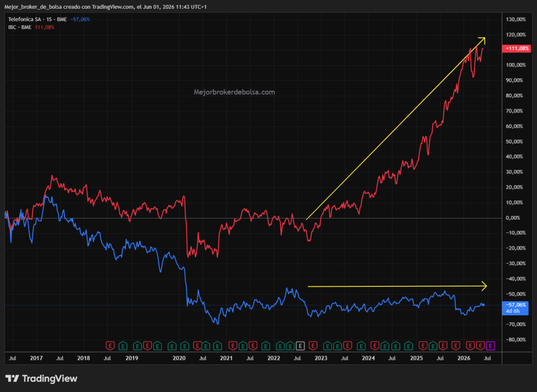This screenshot has width=537, height=392.
Task: Click the 2020 time axis label
Action: pos(179,358)
